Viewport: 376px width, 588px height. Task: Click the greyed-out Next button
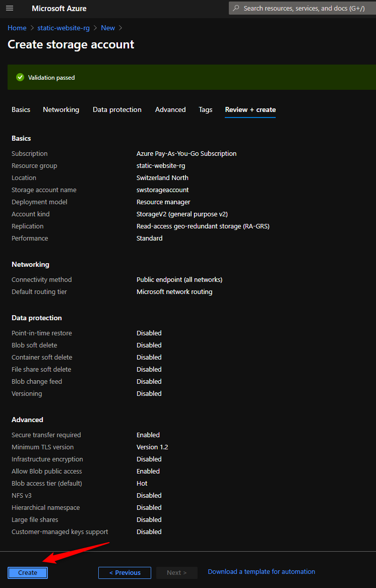pos(176,572)
